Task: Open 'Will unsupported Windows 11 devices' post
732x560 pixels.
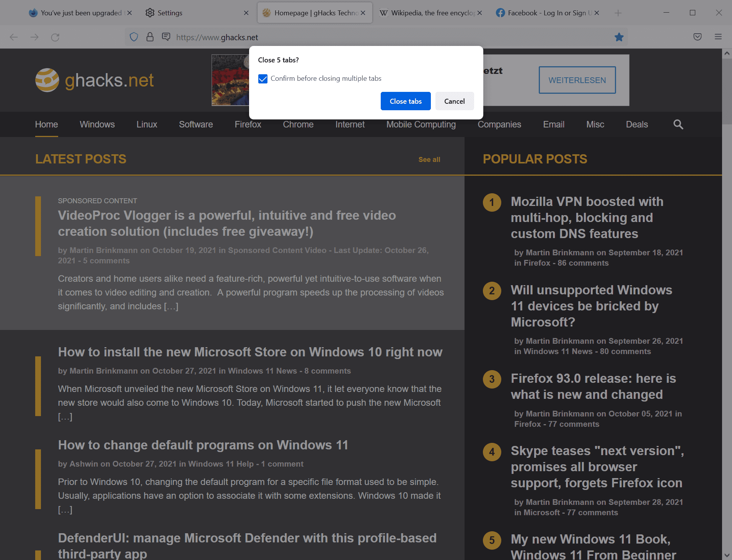Action: (591, 306)
